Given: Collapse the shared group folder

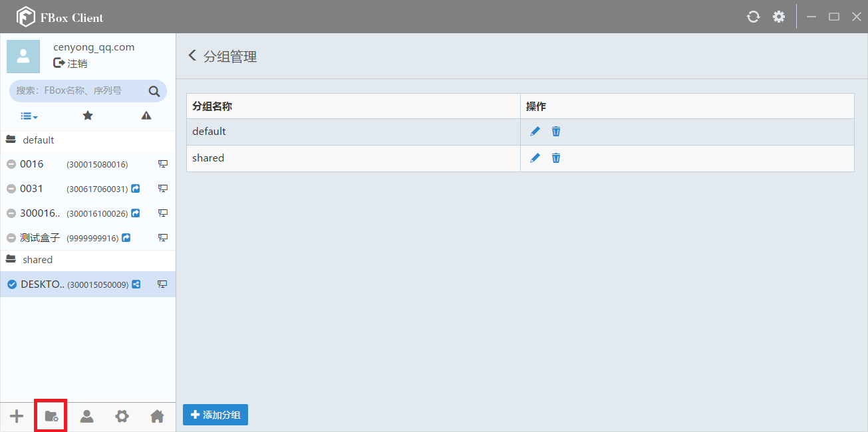Looking at the screenshot, I should tap(11, 260).
